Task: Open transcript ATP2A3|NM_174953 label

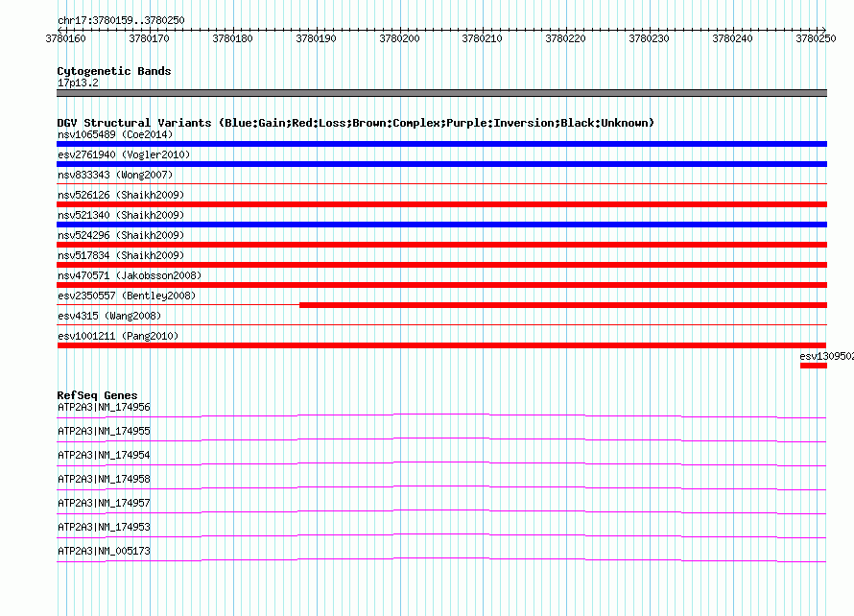Action: point(104,527)
